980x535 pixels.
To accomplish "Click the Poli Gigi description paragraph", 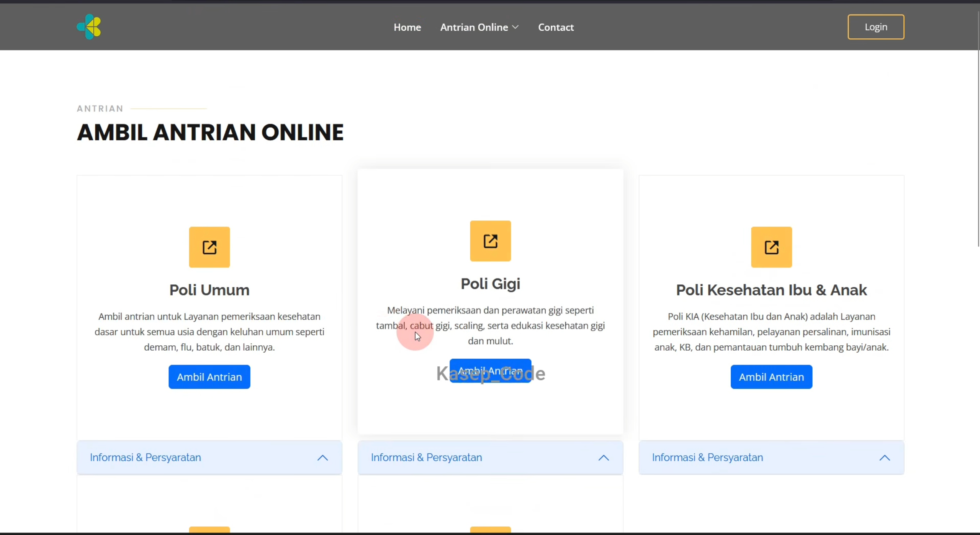I will [x=490, y=325].
